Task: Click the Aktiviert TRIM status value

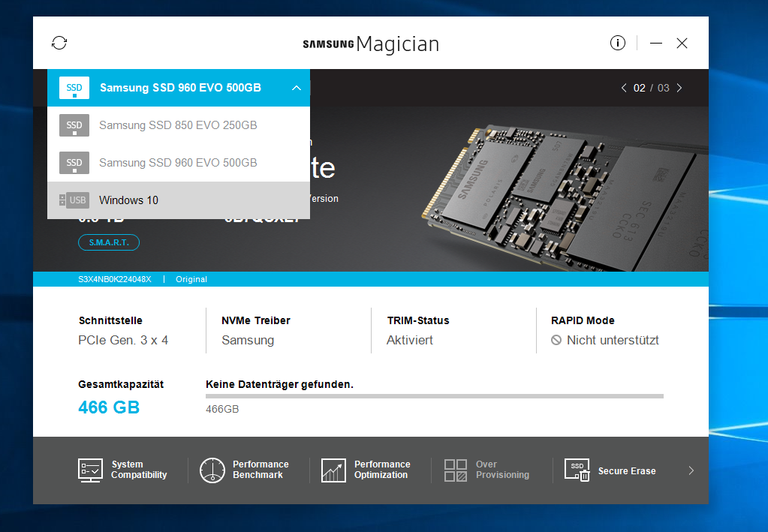Action: 410,340
